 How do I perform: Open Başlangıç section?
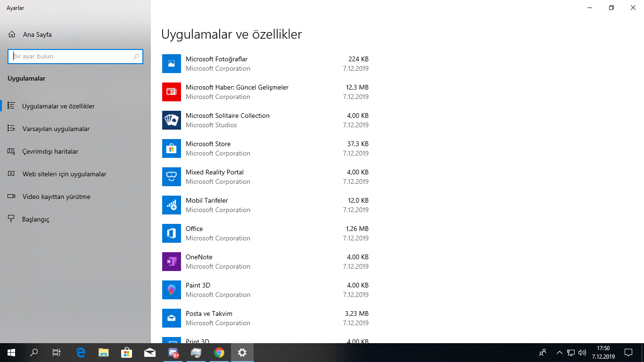tap(75, 219)
